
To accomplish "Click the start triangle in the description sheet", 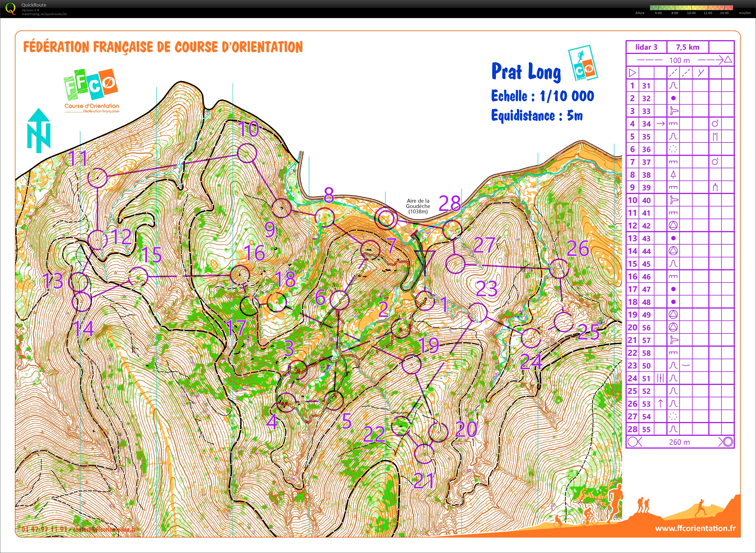I will pos(632,73).
